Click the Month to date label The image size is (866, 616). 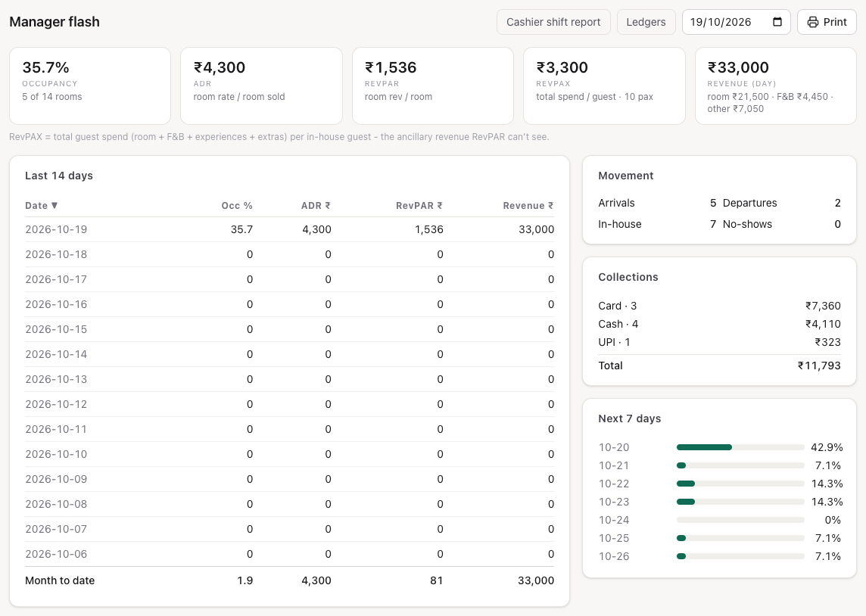(x=60, y=580)
